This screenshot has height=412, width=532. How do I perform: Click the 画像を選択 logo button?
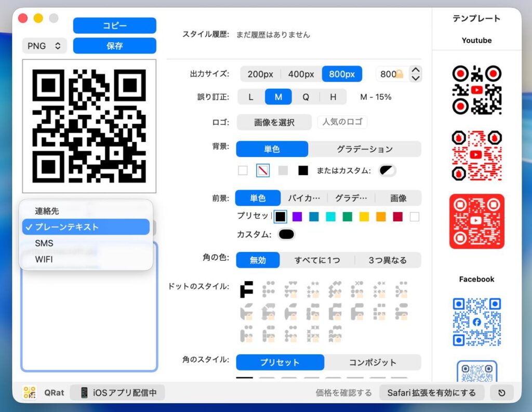pos(274,123)
